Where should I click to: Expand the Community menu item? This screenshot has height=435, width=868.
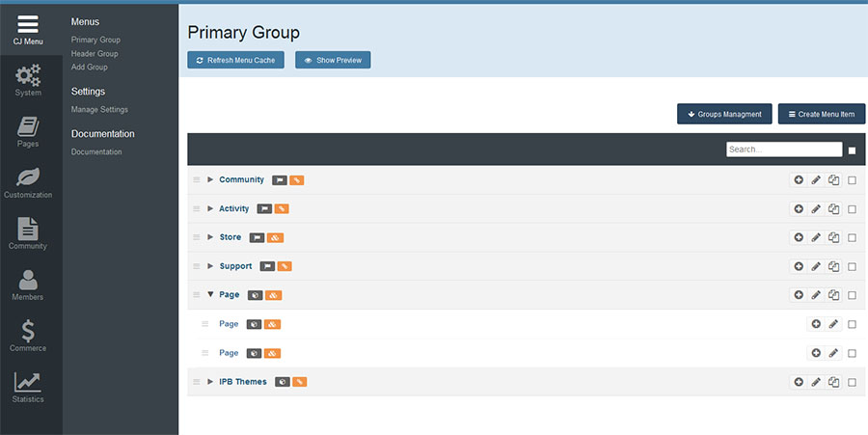tap(210, 180)
